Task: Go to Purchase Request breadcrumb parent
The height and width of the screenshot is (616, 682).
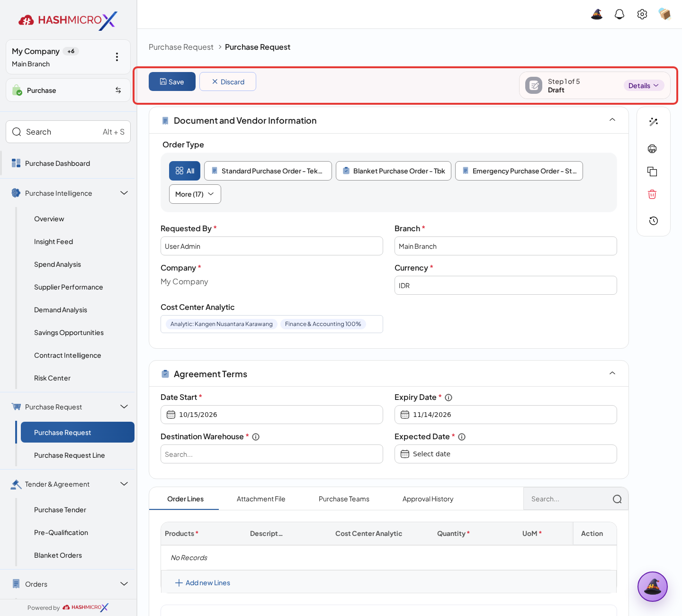Action: (181, 47)
